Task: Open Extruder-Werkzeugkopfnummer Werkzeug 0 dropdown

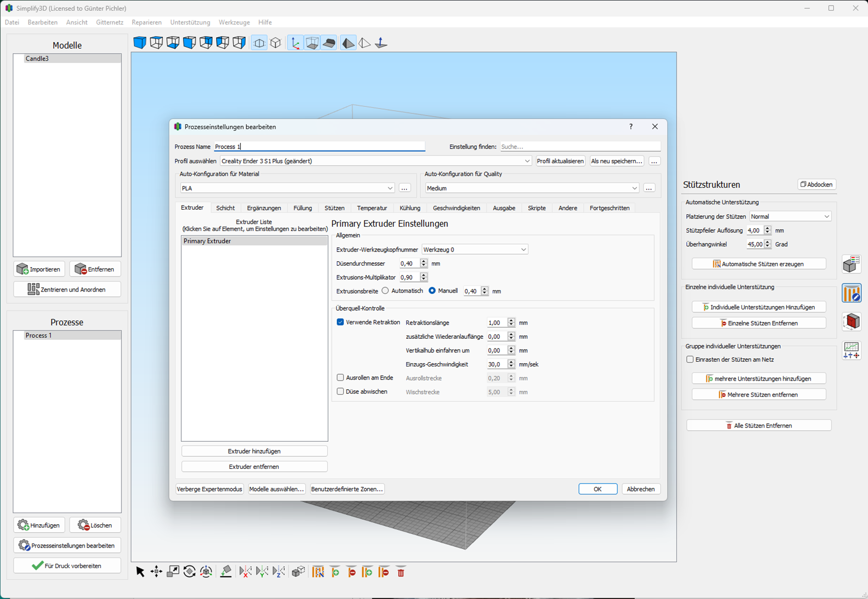Action: [x=475, y=249]
